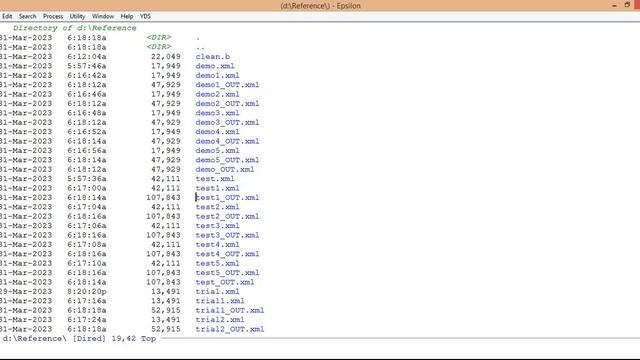Viewport: 640px width, 360px height.
Task: Click the d:\Reference\ [Dired] mode line
Action: [79, 339]
